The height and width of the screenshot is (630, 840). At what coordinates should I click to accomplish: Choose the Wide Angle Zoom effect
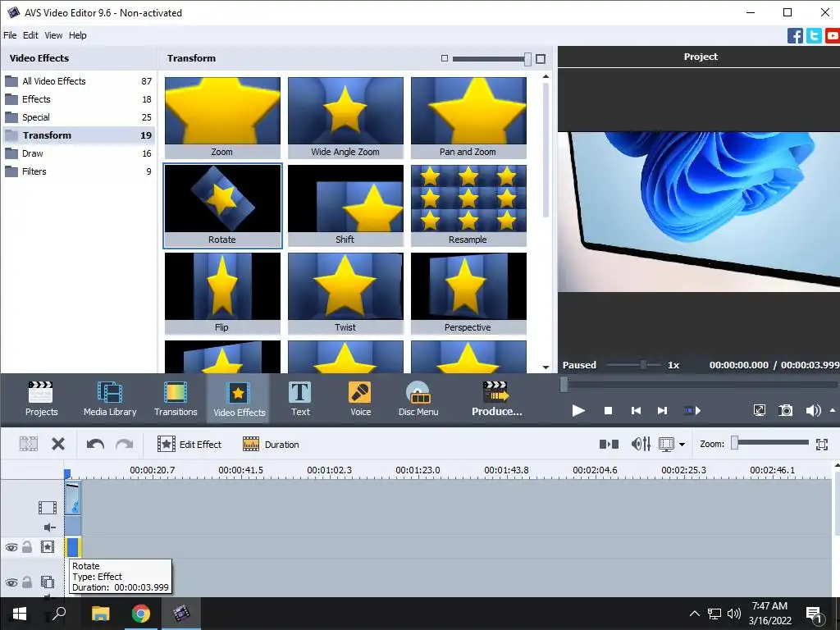(x=345, y=117)
